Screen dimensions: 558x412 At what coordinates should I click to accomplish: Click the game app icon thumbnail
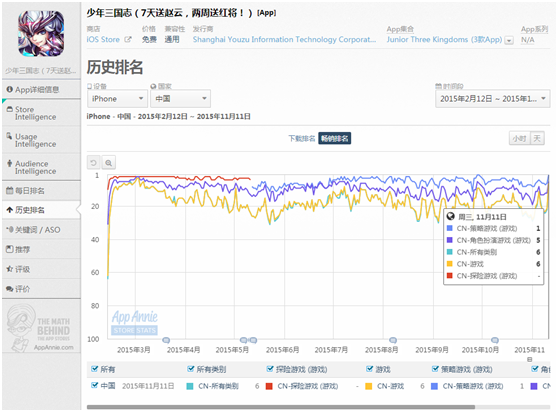click(41, 33)
